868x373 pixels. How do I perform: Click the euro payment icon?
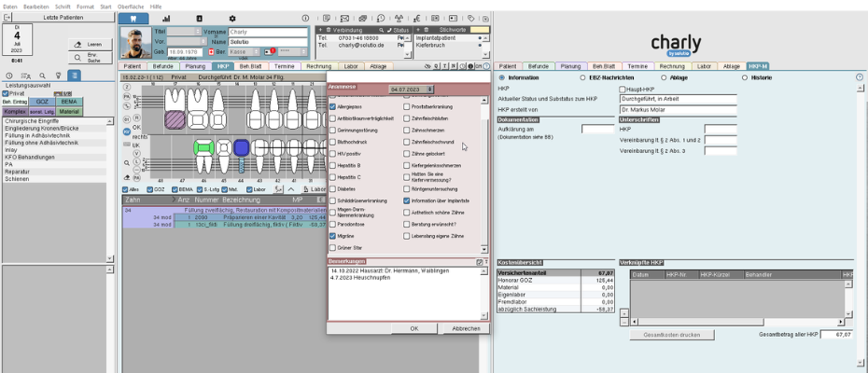pos(417,19)
